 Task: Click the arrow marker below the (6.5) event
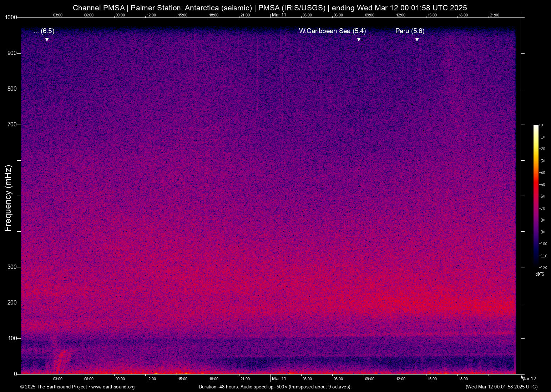pyautogui.click(x=47, y=38)
